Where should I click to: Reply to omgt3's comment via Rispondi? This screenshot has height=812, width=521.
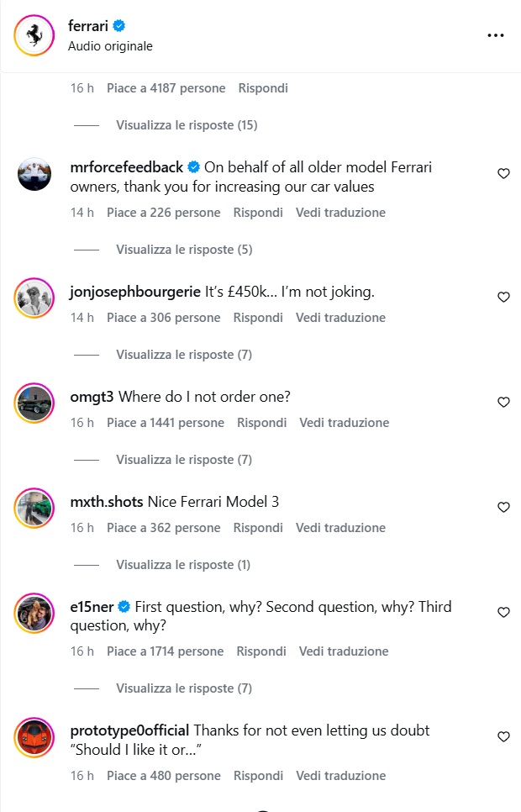261,423
